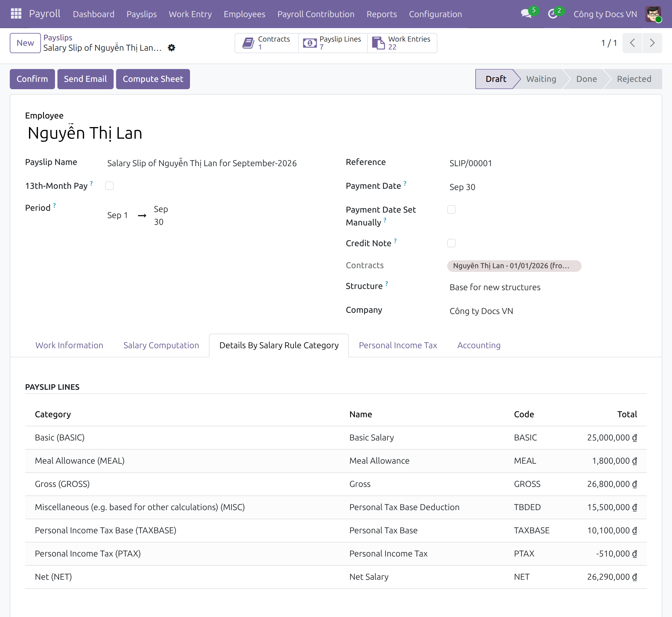Switch to Personal Income Tax tab
The height and width of the screenshot is (617, 672).
[x=398, y=345]
